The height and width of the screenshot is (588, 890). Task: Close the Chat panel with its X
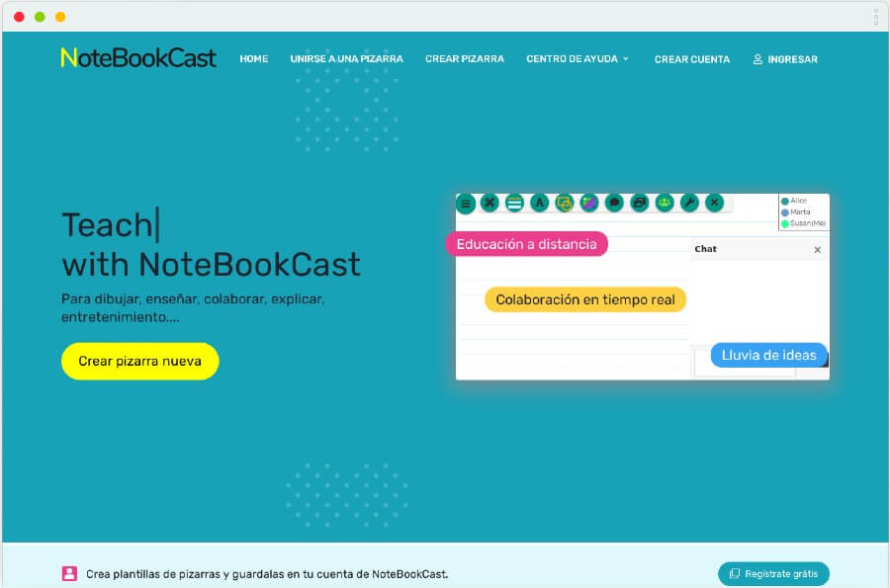point(818,249)
